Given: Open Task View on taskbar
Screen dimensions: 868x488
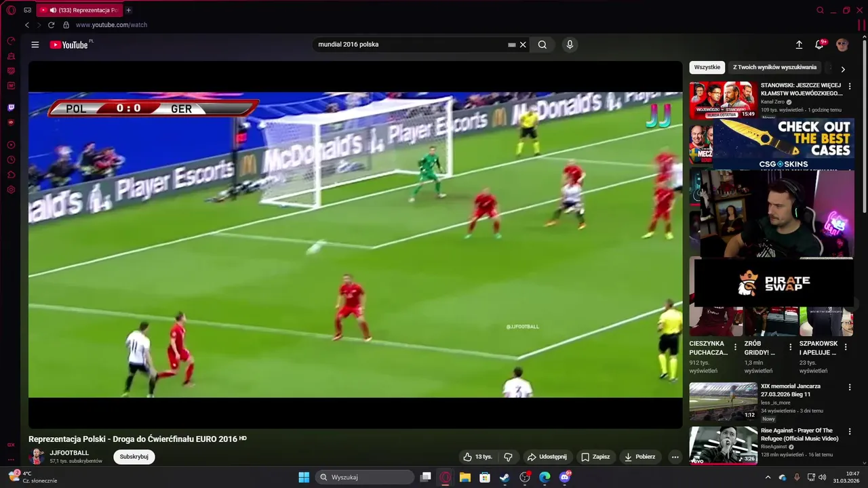Looking at the screenshot, I should pyautogui.click(x=425, y=477).
